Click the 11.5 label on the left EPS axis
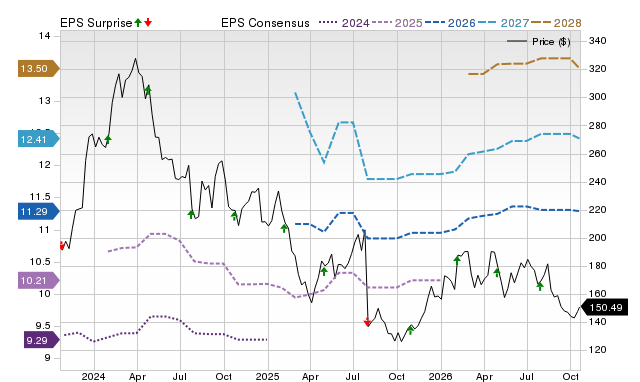Image resolution: width=640 pixels, height=382 pixels. click(40, 197)
